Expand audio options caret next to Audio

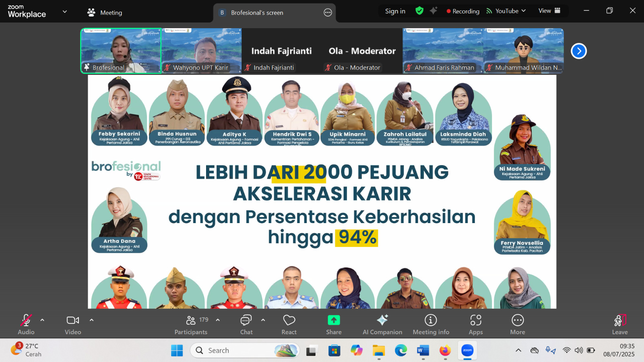[42, 320]
